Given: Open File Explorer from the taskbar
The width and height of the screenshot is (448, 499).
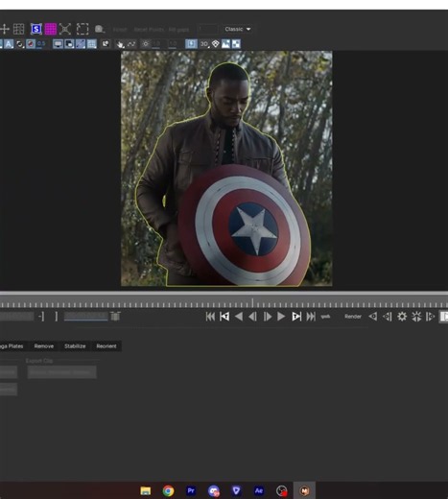Looking at the screenshot, I should 146,490.
